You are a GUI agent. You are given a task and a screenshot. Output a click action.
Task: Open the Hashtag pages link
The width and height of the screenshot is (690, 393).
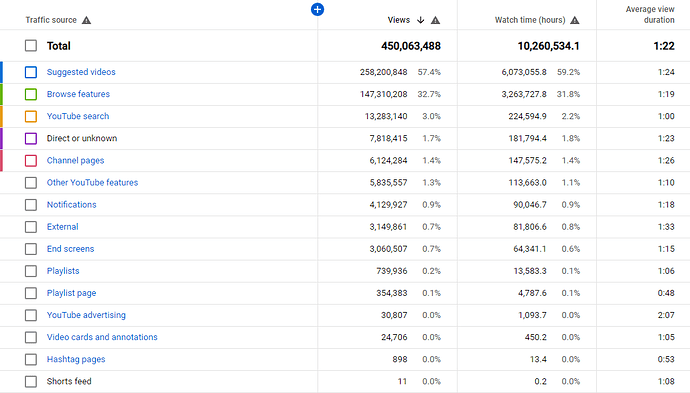76,359
